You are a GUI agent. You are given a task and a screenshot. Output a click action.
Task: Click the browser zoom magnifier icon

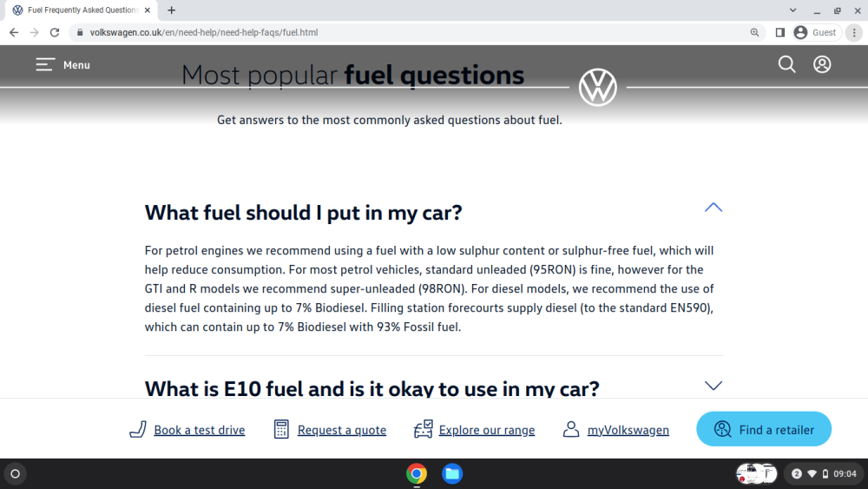point(754,33)
